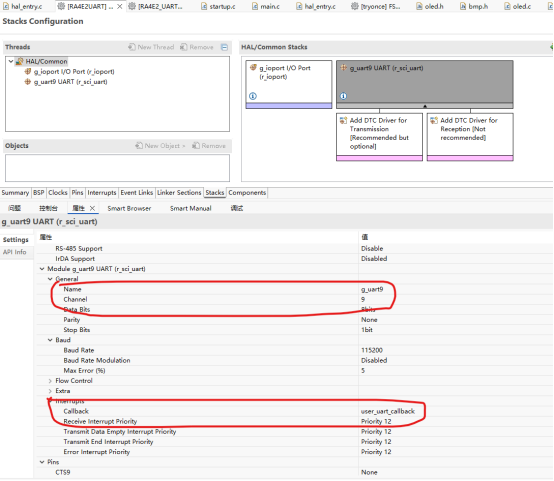Open the Linker Sections configuration tab
Image resolution: width=554 pixels, height=481 pixels.
[179, 193]
